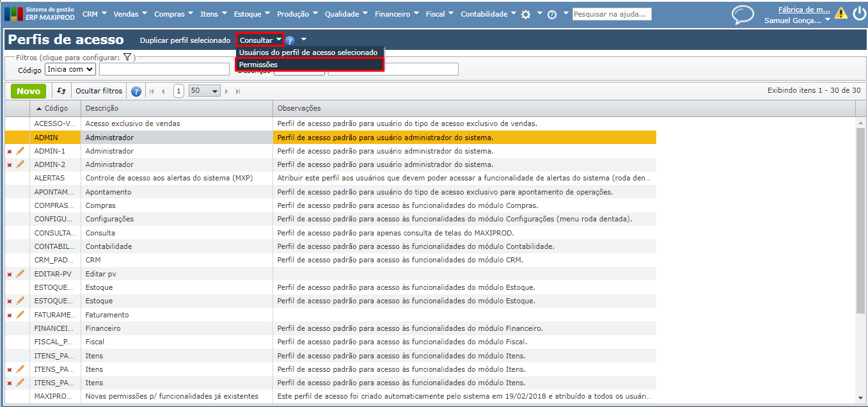Viewport: 868px width, 407px height.
Task: Open the Código 'Inicia com' dropdown
Action: (71, 69)
